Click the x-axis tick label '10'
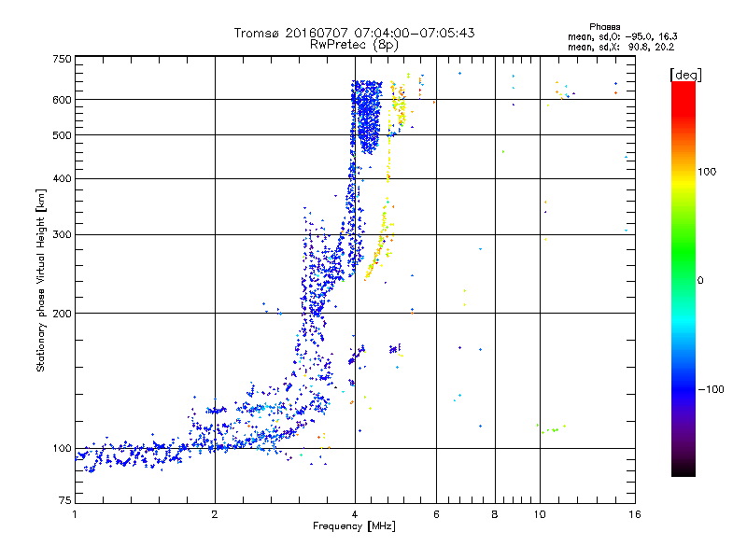Image resolution: width=747 pixels, height=560 pixels. (540, 514)
